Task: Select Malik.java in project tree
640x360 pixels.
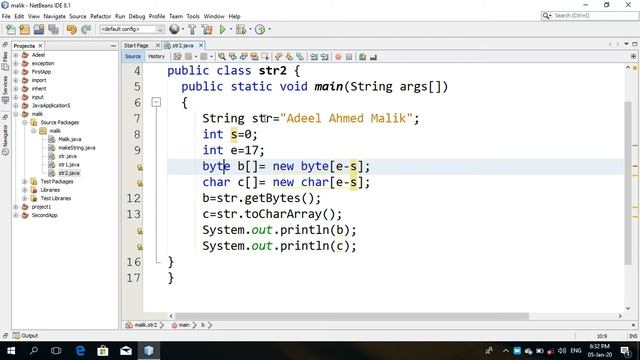Action: pos(69,139)
